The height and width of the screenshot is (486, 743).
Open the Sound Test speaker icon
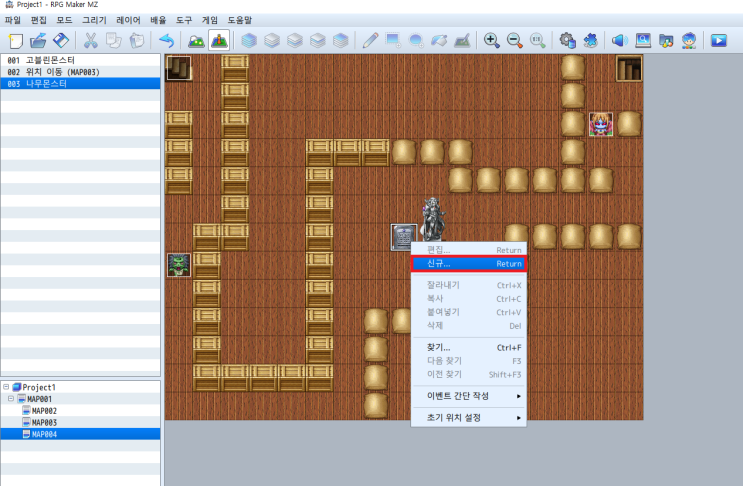620,41
